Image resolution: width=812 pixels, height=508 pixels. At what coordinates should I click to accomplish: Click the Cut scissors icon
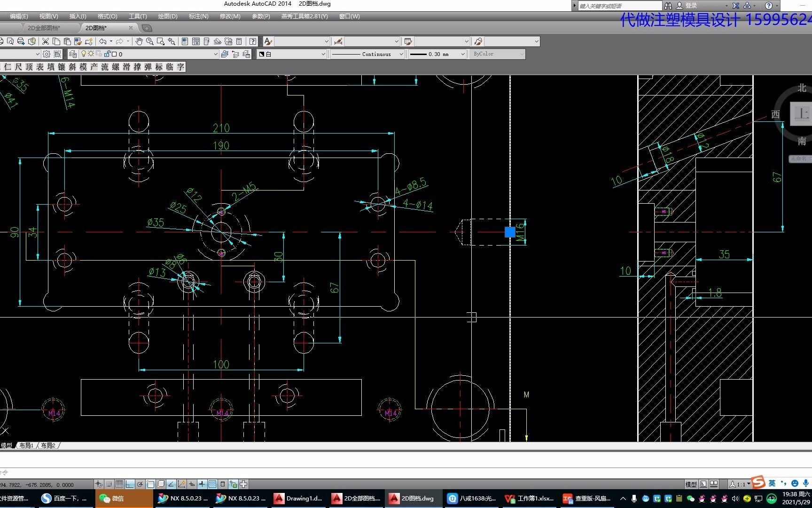pos(46,41)
